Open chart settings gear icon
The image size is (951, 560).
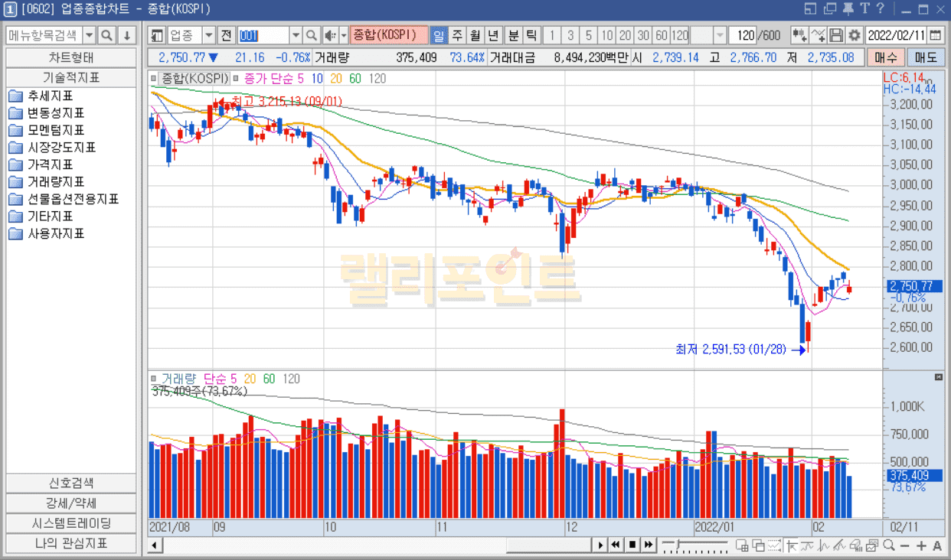(x=854, y=36)
